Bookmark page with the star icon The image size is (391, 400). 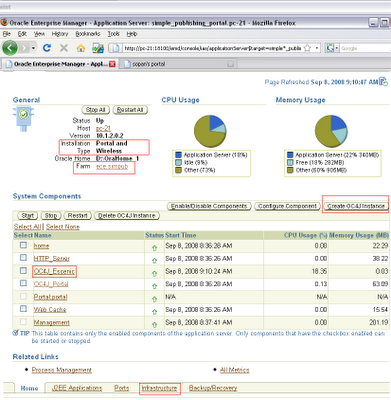[x=307, y=48]
